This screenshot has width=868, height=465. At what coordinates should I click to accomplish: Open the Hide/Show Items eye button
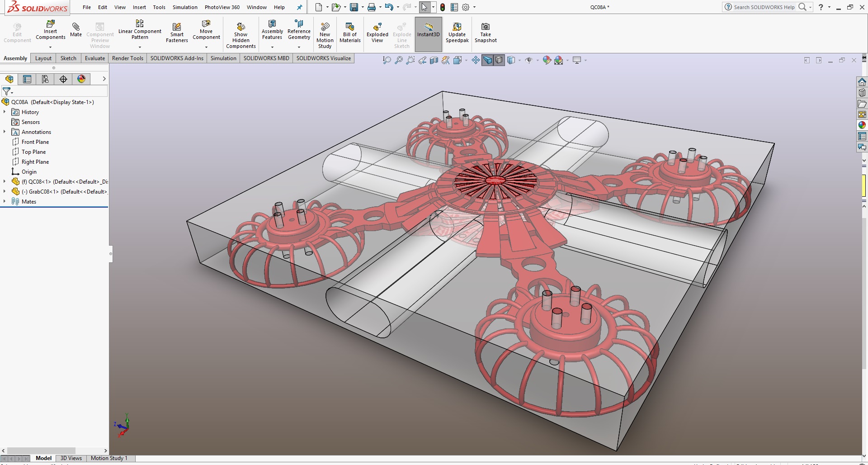[x=528, y=60]
